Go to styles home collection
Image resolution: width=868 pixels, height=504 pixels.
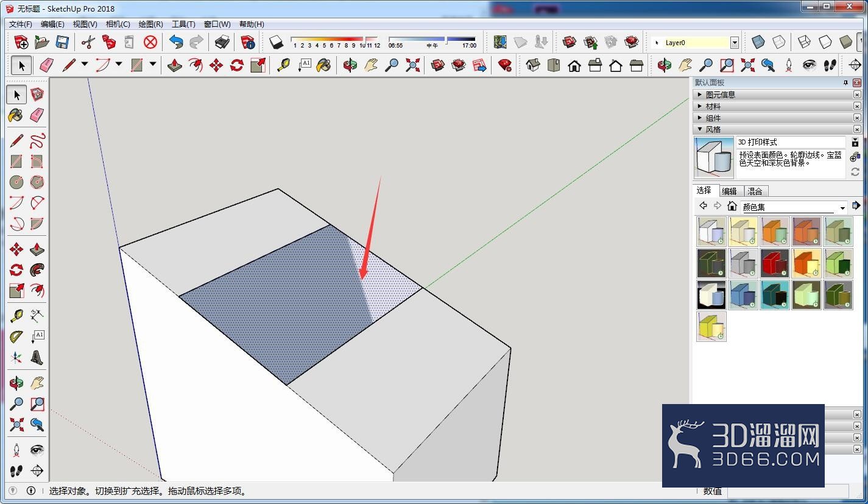tap(732, 206)
